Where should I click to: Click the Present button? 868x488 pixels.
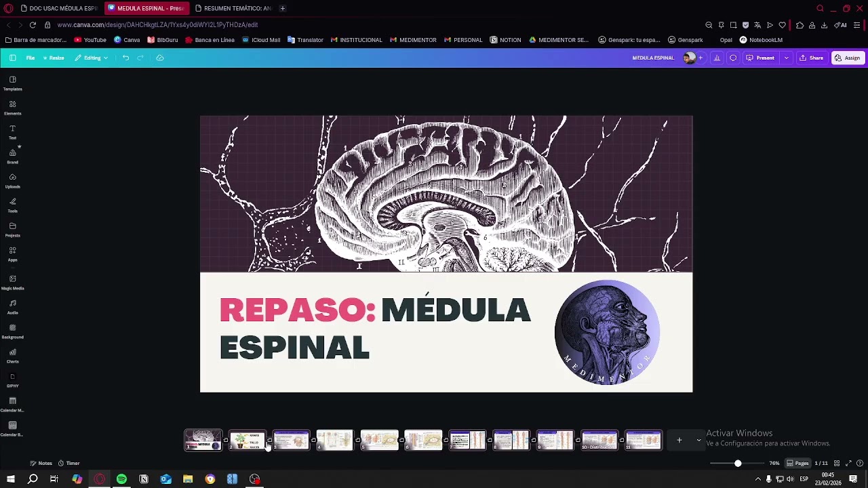pyautogui.click(x=760, y=58)
